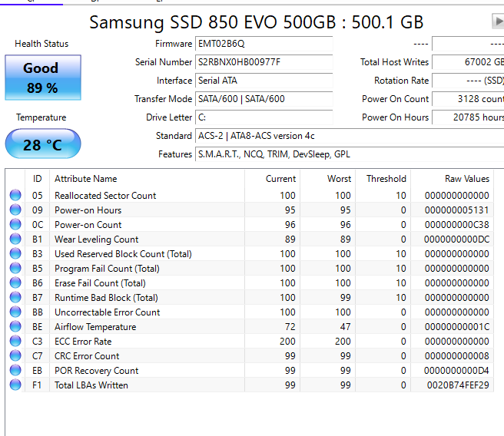Select ECC Error Rate attribute name
The image size is (504, 436).
tap(83, 342)
